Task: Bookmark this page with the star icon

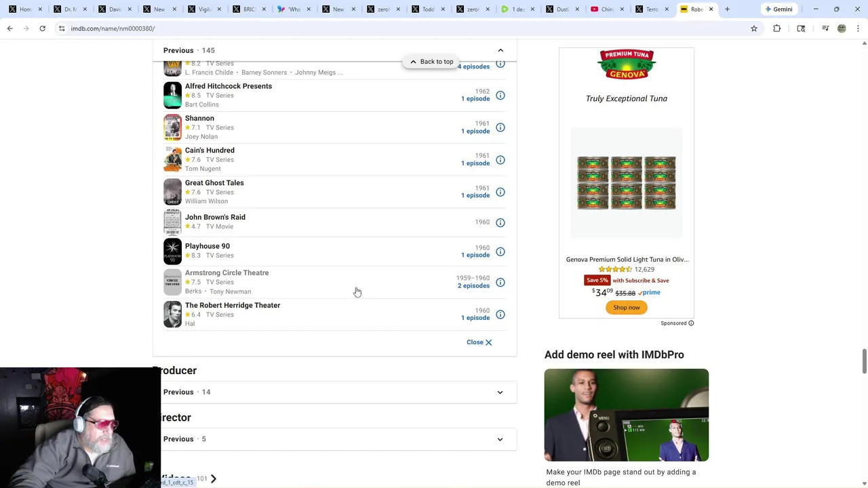Action: point(754,28)
